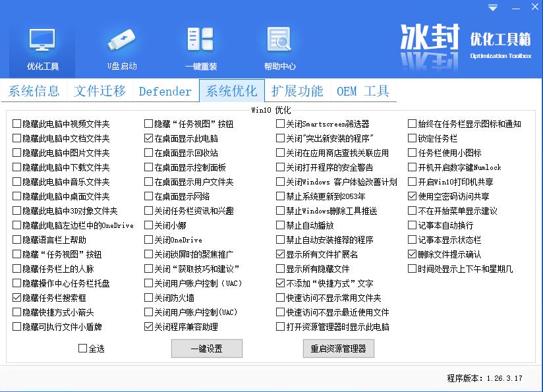Viewport: 543px width, 392px height.
Task: Go to the 扩展功能 tab
Action: (x=297, y=91)
